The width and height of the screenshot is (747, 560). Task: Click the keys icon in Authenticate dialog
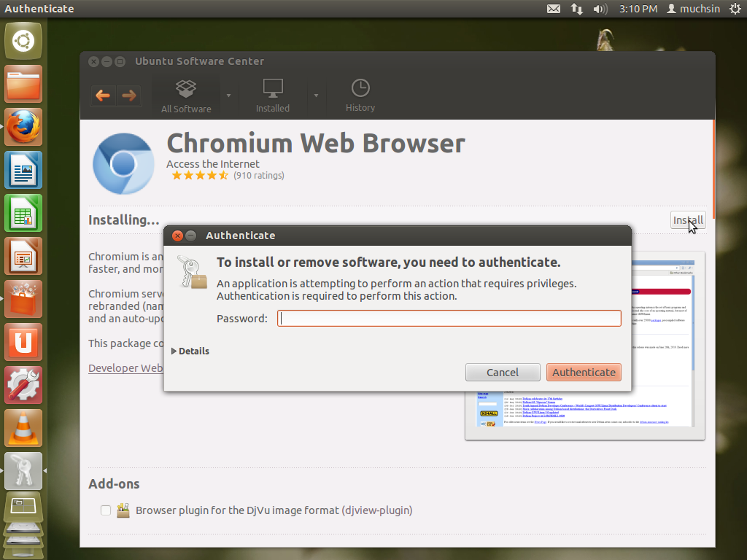(x=192, y=273)
